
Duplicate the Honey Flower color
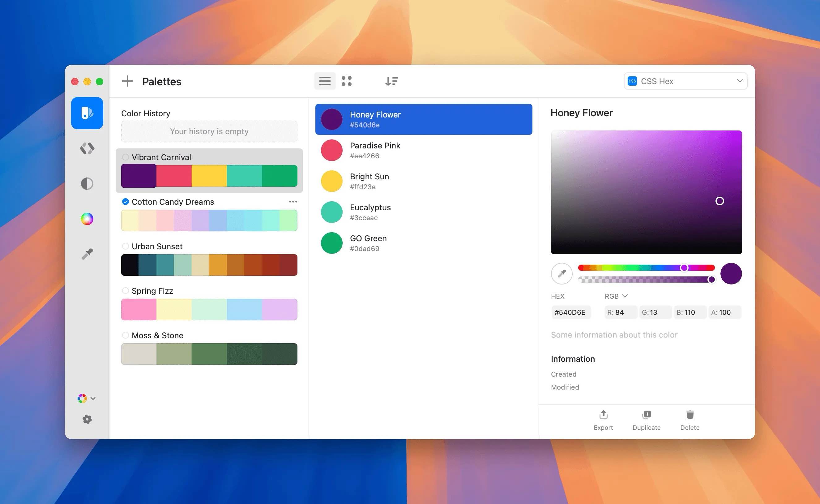(646, 419)
